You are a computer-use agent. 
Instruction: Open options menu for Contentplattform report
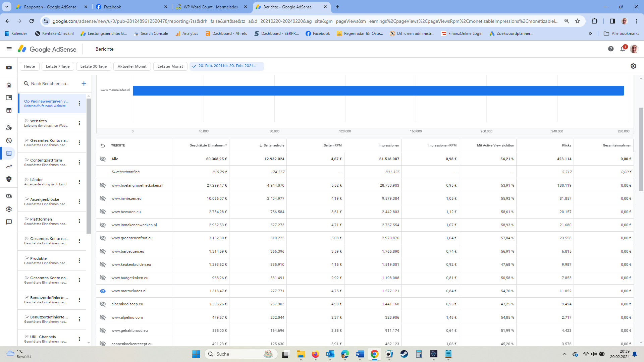tap(79, 162)
